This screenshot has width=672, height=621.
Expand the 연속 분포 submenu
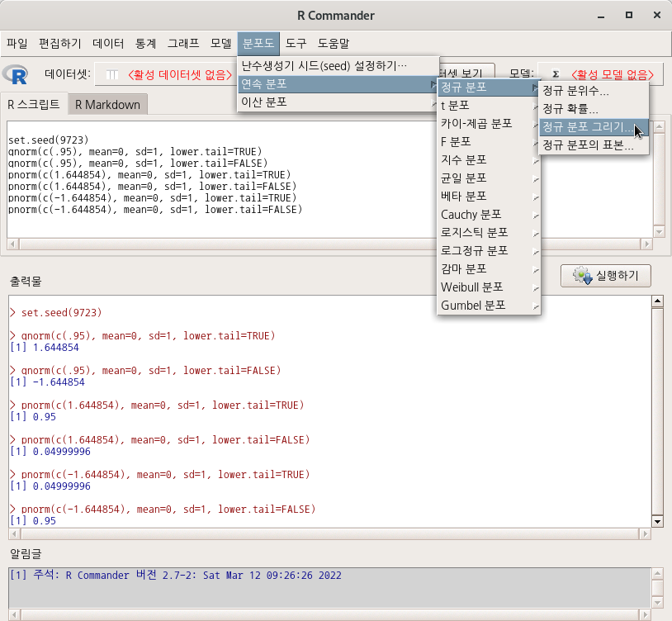pos(338,84)
